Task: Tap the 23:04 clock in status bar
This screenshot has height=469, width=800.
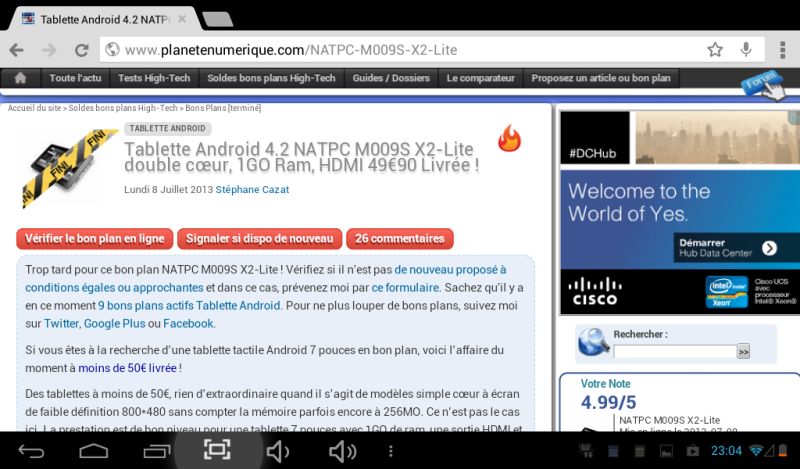Action: tap(727, 451)
